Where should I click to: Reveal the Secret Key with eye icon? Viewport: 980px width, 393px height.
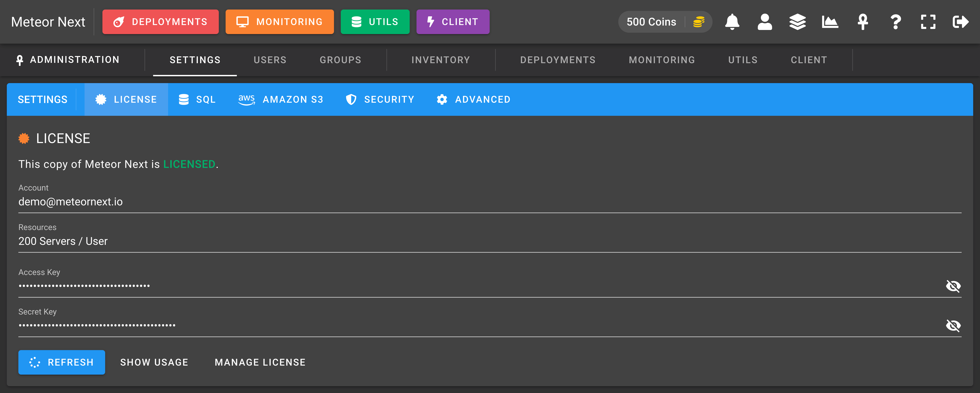953,326
